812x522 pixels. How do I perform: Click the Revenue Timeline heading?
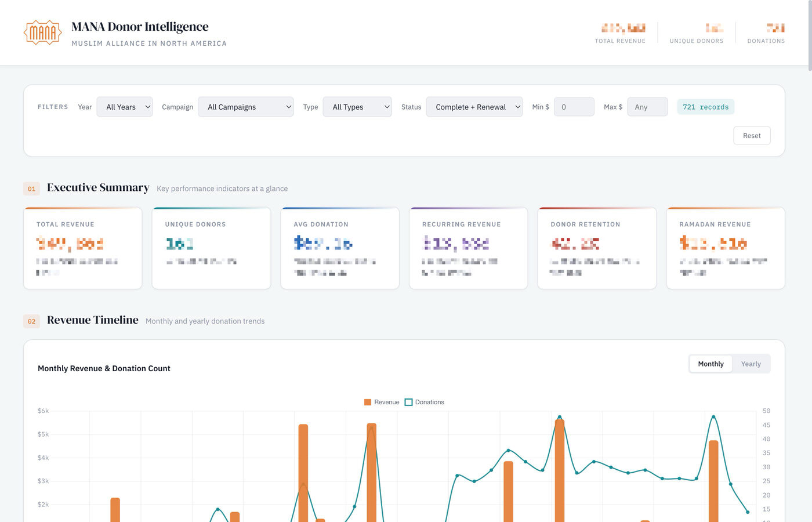pyautogui.click(x=93, y=320)
